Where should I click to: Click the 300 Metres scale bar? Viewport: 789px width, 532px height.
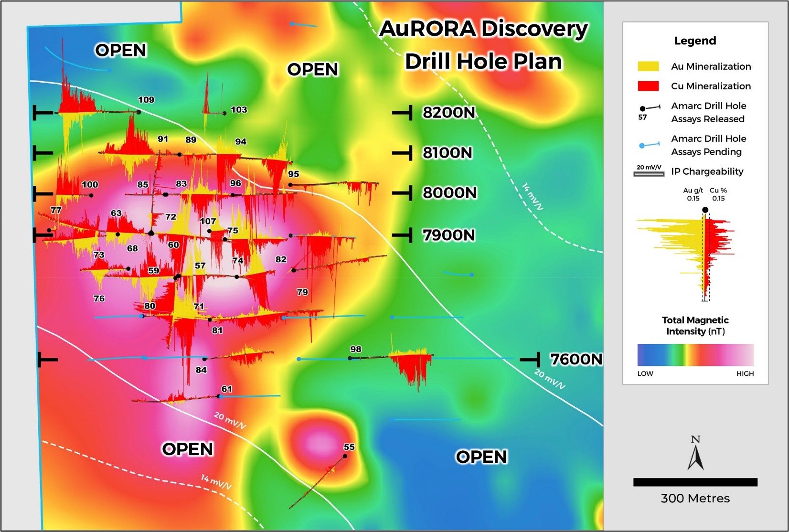tap(695, 482)
